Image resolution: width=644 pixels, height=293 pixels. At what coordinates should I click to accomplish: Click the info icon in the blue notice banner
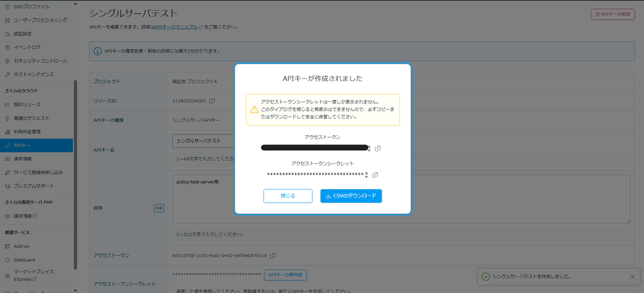pyautogui.click(x=97, y=52)
